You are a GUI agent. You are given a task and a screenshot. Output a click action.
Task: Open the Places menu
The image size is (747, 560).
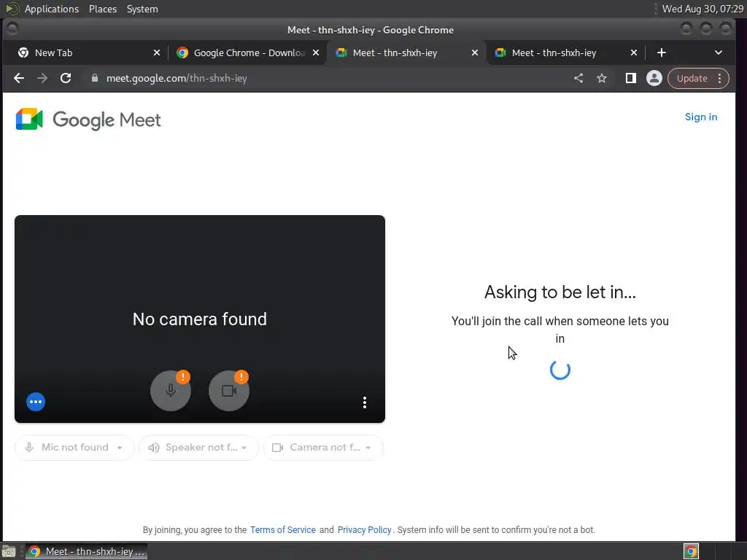(x=103, y=9)
